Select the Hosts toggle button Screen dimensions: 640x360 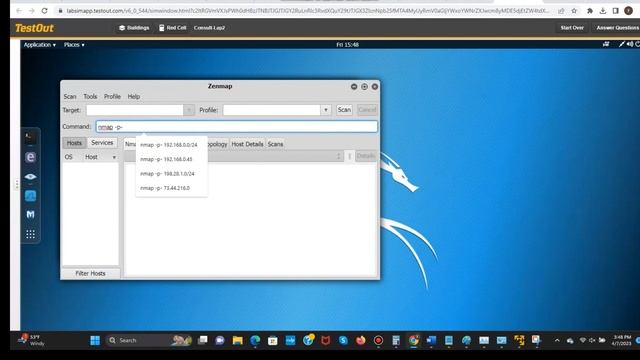(74, 143)
